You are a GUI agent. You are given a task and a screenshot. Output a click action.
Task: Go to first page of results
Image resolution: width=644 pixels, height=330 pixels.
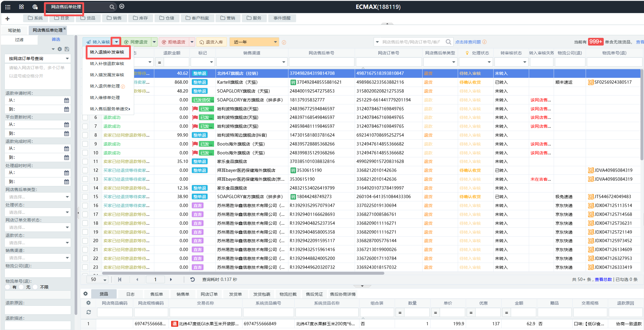click(120, 279)
